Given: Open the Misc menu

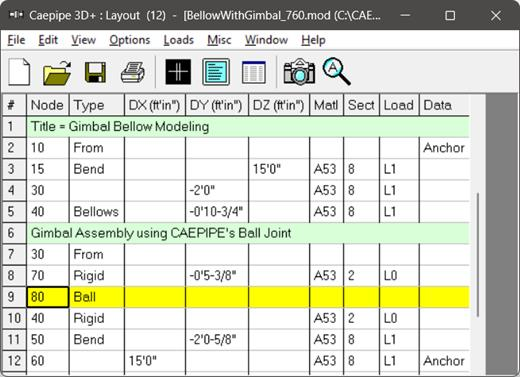Looking at the screenshot, I should pos(219,40).
